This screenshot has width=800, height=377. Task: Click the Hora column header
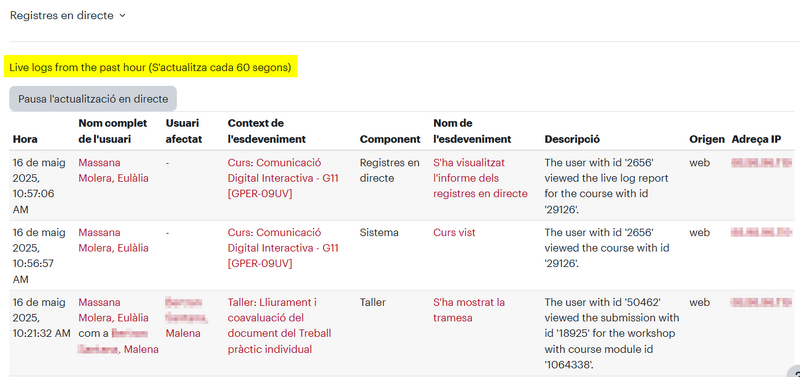click(25, 139)
